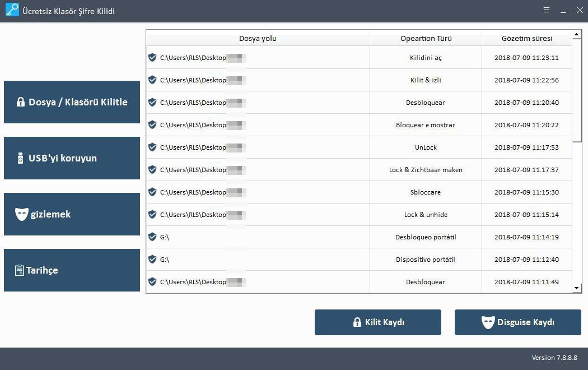Click shield icon in the Dispositivo portátil row
The height and width of the screenshot is (370, 588).
pos(152,259)
